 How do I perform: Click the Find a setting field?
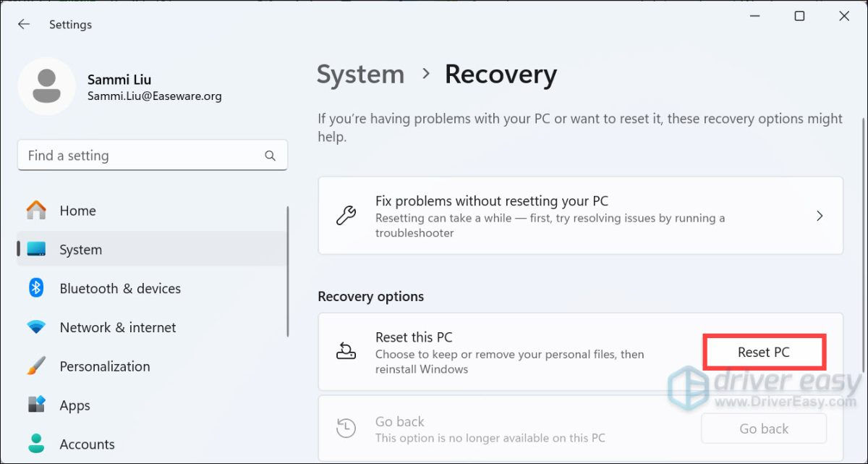[x=141, y=156]
